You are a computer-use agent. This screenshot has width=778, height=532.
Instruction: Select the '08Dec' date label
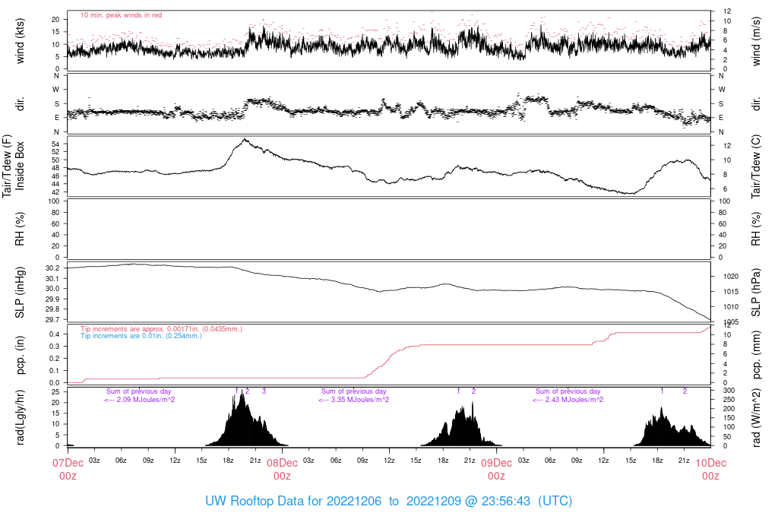click(283, 463)
